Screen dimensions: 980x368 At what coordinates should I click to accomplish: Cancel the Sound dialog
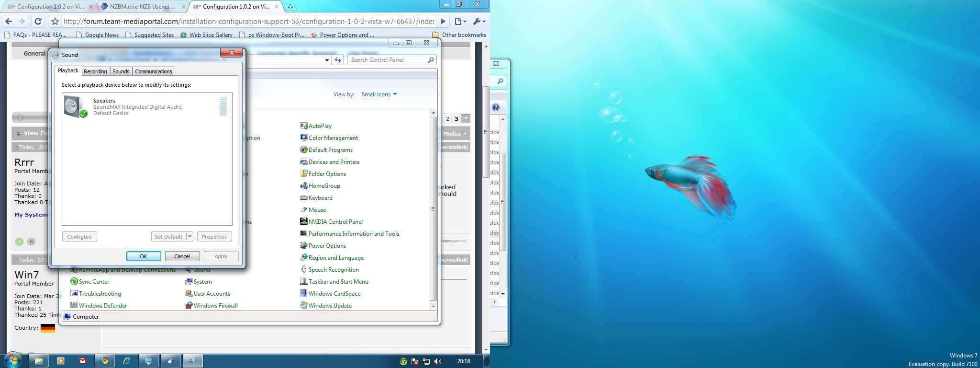pyautogui.click(x=182, y=256)
